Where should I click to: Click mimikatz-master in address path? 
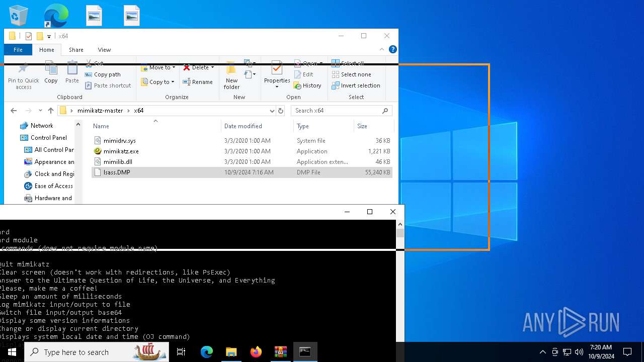[100, 111]
